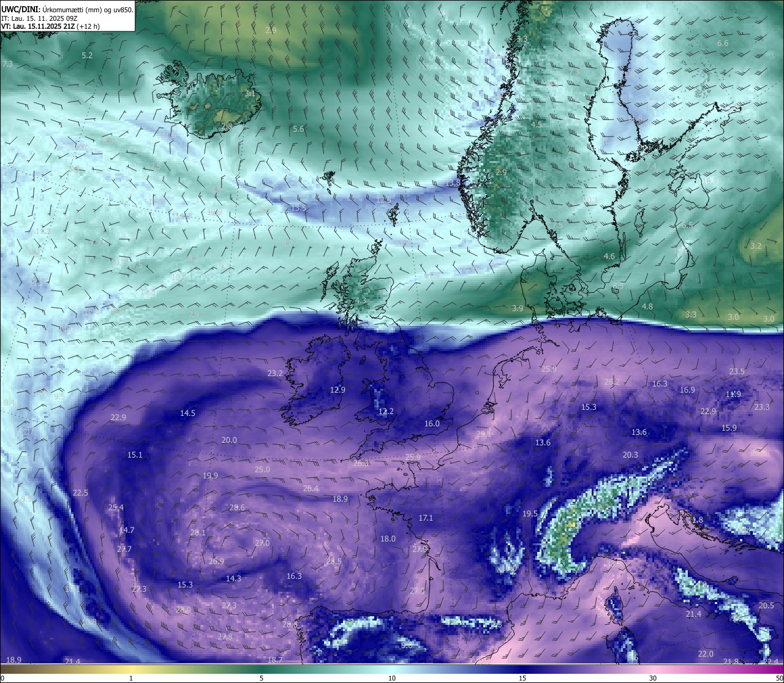
Task: Select the color scale label 15
Action: [x=522, y=678]
